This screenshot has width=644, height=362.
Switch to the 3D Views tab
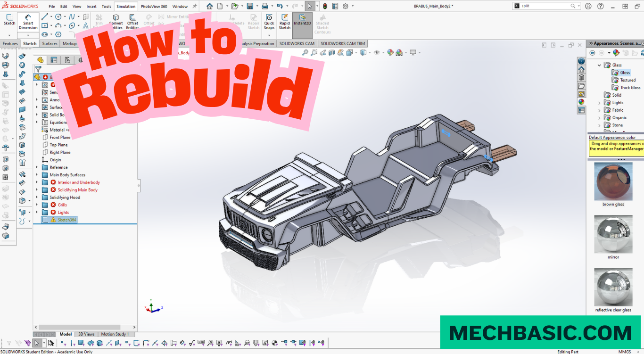[x=86, y=334]
